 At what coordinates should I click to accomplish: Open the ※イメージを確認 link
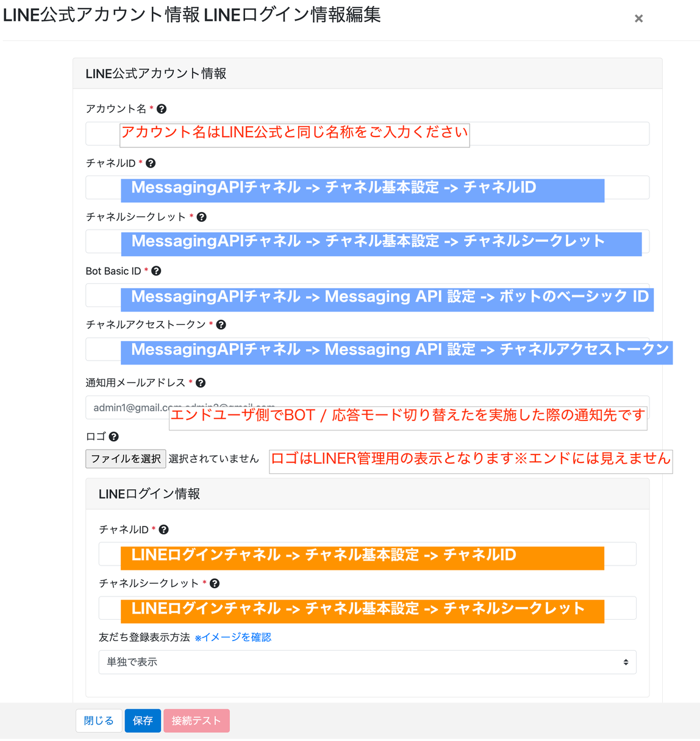tap(233, 637)
